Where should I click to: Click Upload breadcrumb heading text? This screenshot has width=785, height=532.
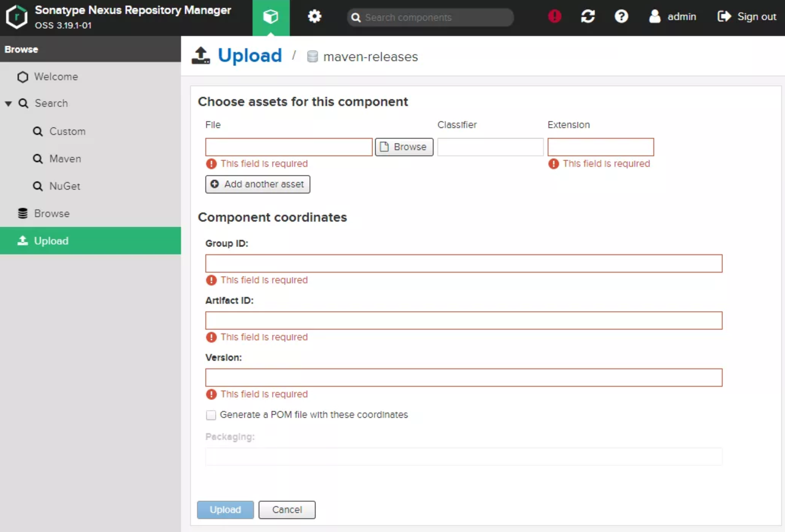(249, 55)
